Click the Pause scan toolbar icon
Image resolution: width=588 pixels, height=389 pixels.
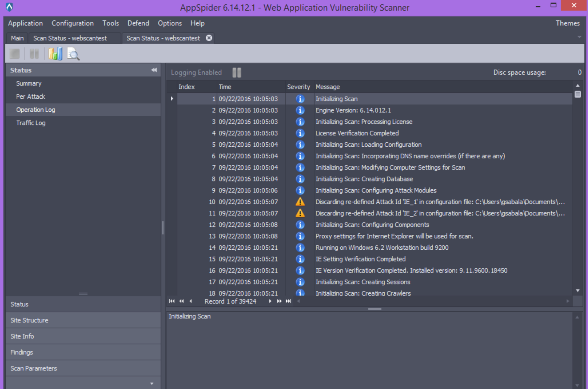(x=34, y=54)
